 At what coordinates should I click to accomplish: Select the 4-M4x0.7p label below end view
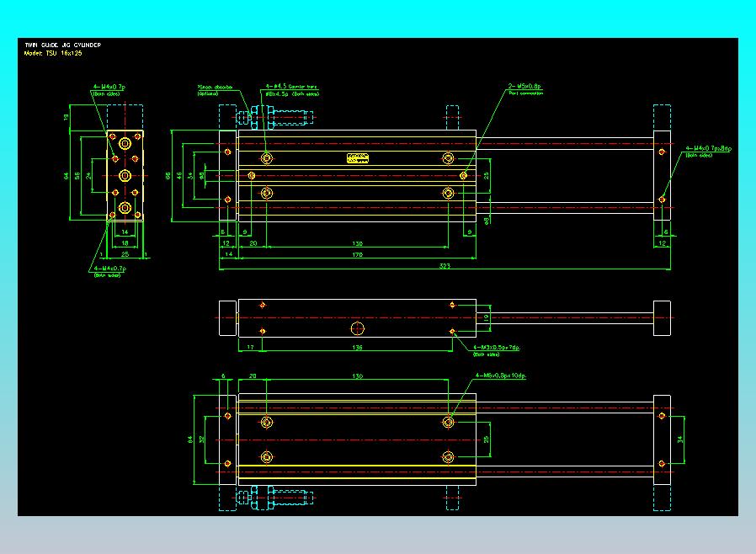click(109, 271)
